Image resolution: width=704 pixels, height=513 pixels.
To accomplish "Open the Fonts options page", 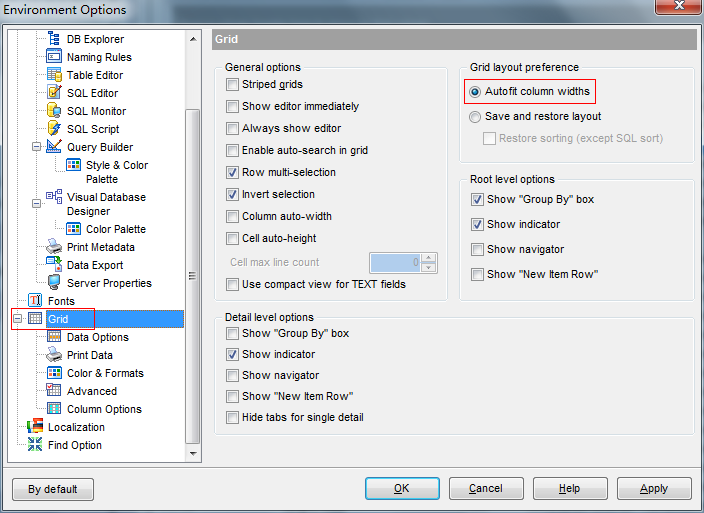I will coord(61,301).
